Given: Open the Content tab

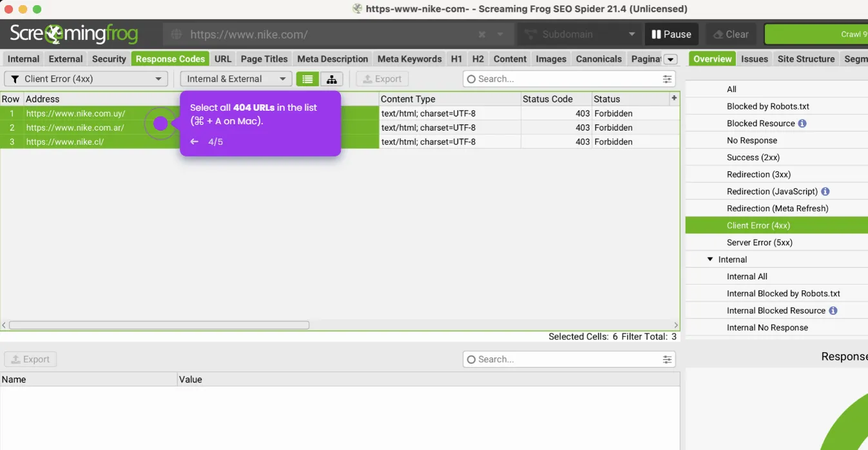Looking at the screenshot, I should click(510, 59).
